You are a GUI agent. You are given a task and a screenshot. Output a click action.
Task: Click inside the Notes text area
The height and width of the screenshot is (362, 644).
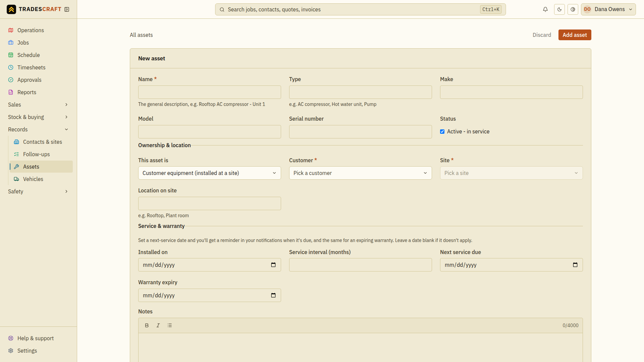pyautogui.click(x=361, y=347)
